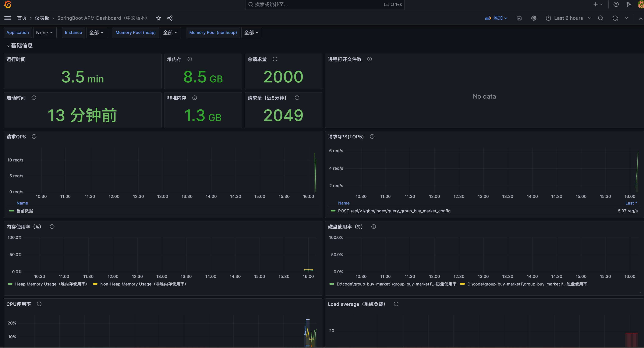Screen dimensions: 644x348
Task: Open the help question mark icon
Action: [616, 4]
